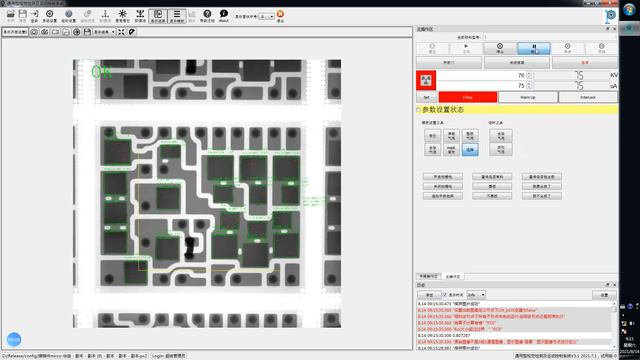
Task: Open system settings gear icon
Action: click(x=49, y=16)
